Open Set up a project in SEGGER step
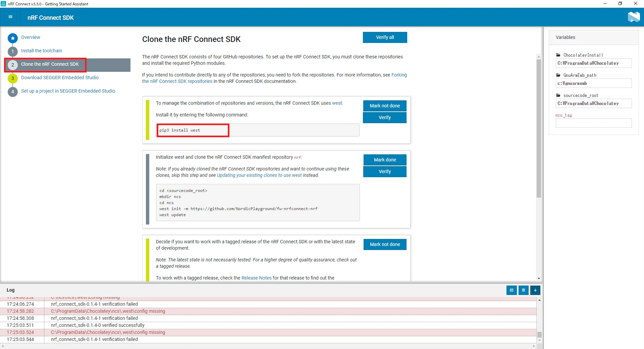 pos(68,91)
